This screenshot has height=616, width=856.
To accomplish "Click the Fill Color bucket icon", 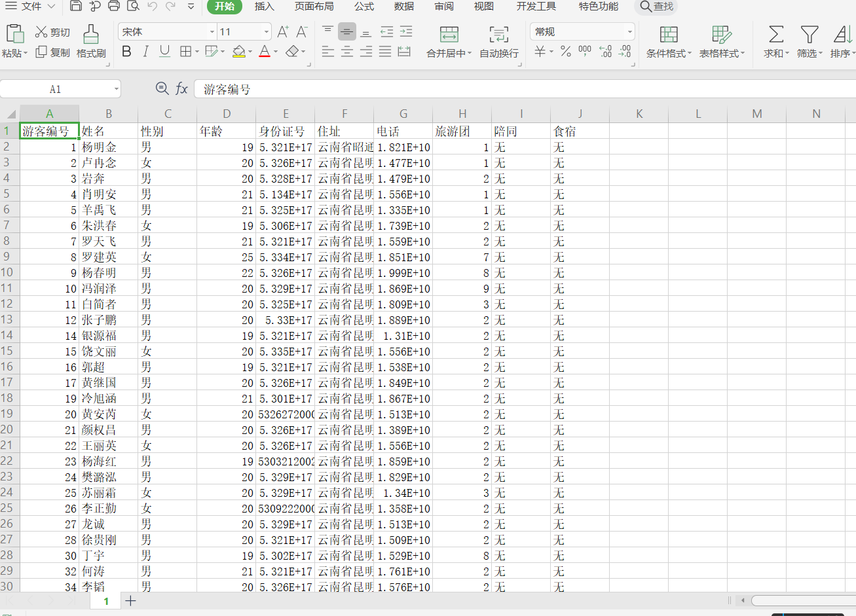I will 239,51.
